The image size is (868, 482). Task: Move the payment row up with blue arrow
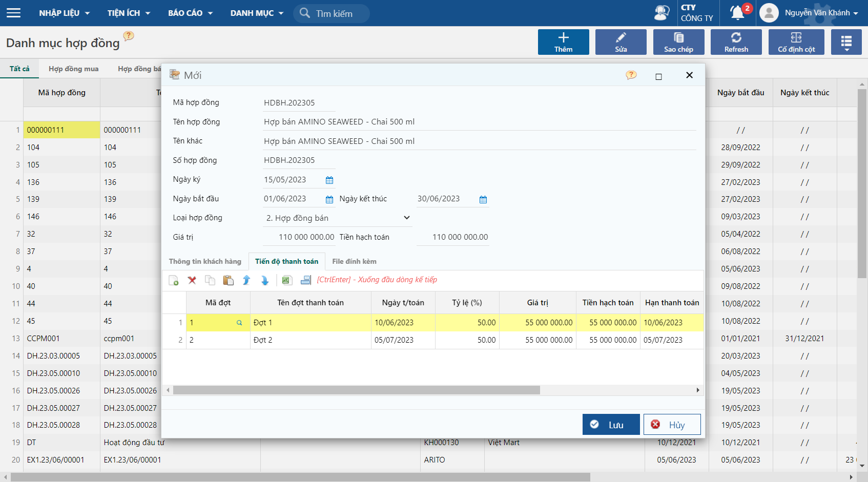(246, 280)
